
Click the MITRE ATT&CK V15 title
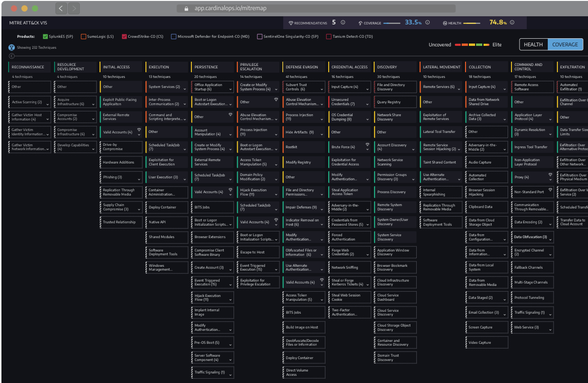pyautogui.click(x=28, y=22)
